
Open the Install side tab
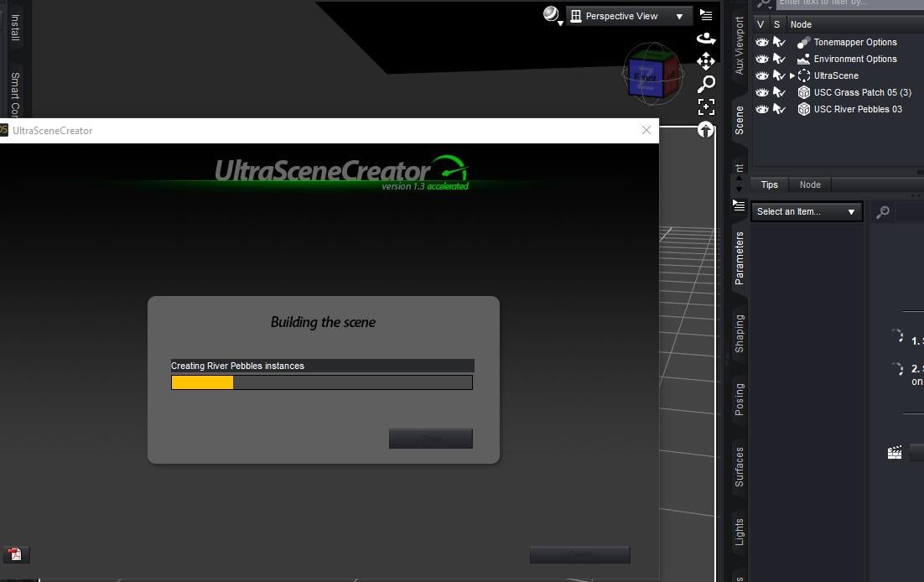[15, 28]
